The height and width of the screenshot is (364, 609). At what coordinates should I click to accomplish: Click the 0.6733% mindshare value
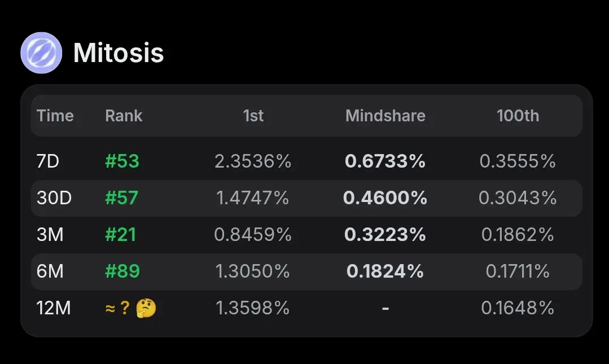pos(385,161)
